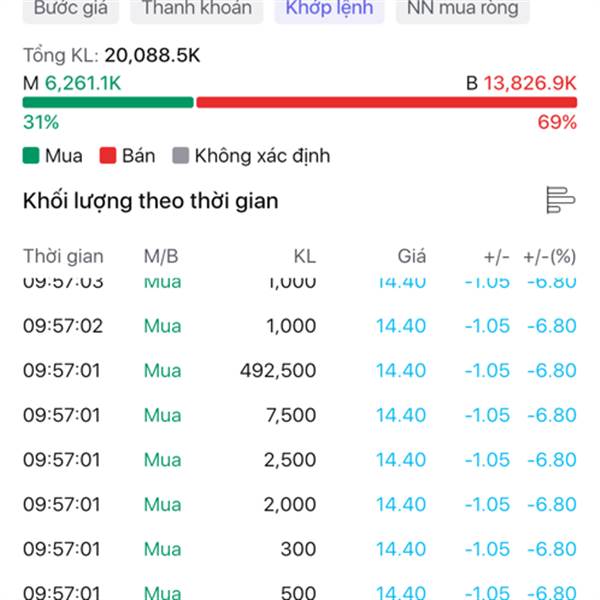Click the red sell volume bar

[386, 102]
